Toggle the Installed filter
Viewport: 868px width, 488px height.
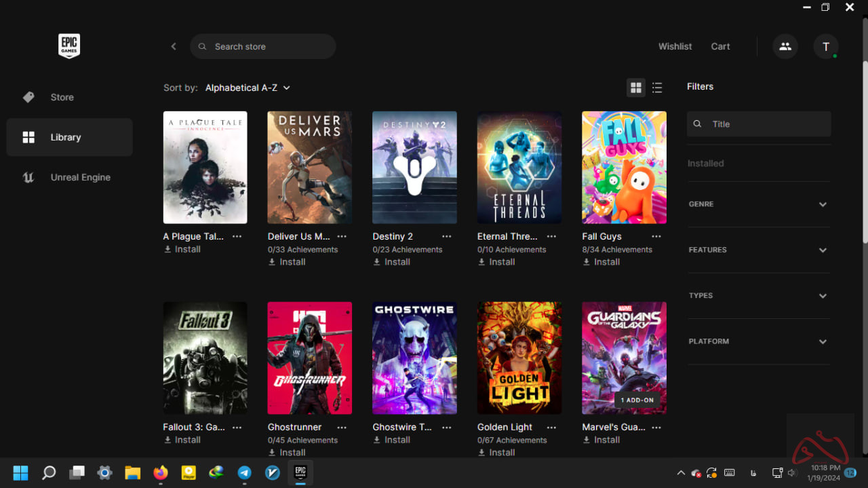click(x=706, y=163)
